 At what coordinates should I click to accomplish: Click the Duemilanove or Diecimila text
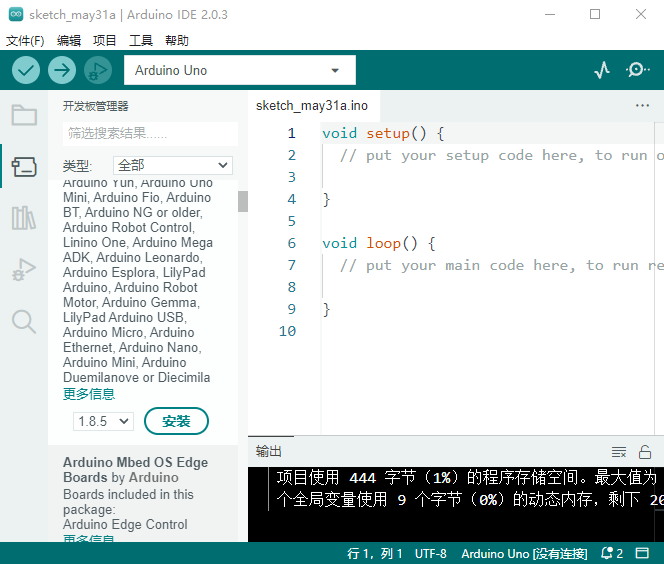click(136, 377)
